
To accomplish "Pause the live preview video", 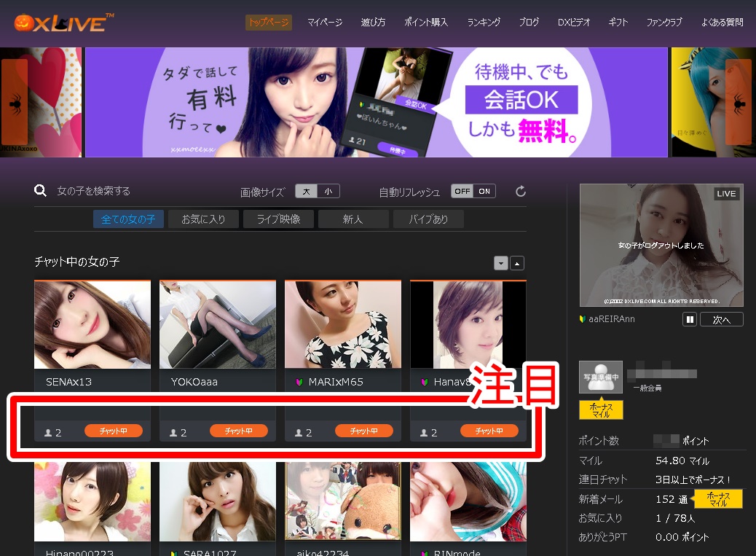I will [x=689, y=319].
